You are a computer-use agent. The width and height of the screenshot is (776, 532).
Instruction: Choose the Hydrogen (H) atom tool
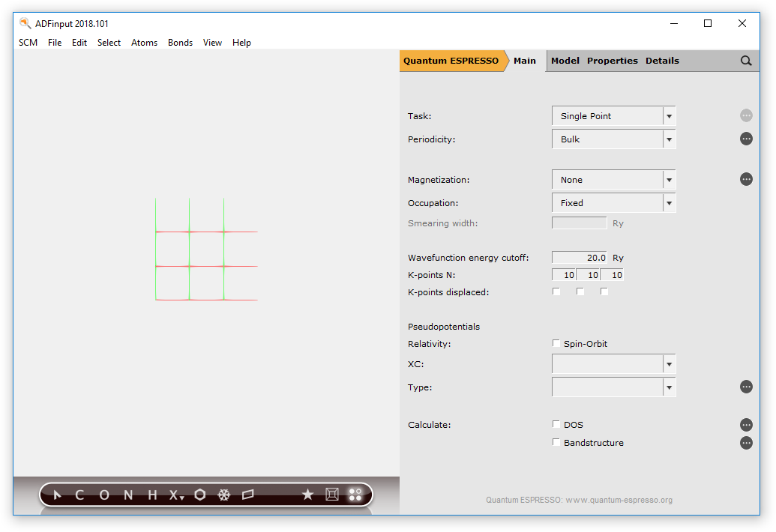(x=152, y=495)
